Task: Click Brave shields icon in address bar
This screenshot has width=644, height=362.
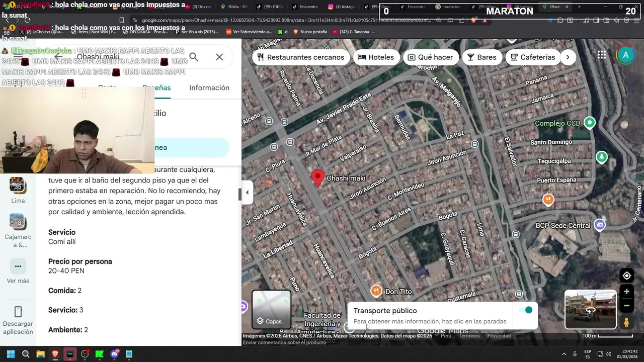Action: click(x=473, y=21)
